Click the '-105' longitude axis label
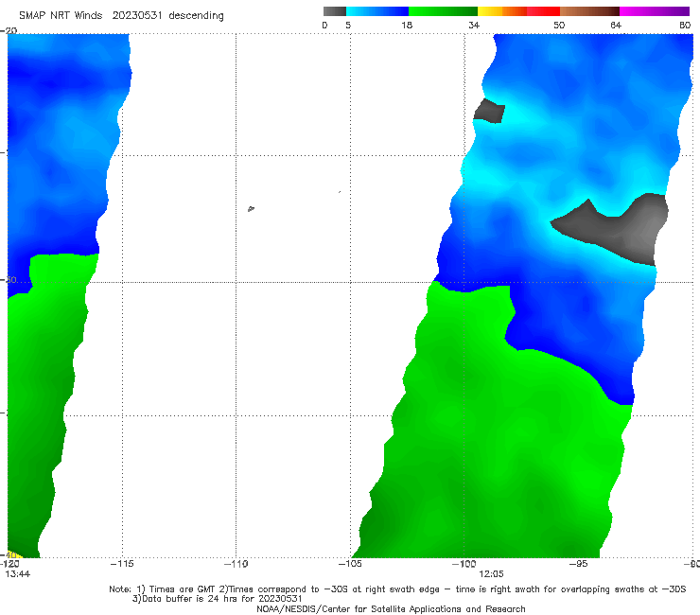The height and width of the screenshot is (615, 700). coord(350,564)
